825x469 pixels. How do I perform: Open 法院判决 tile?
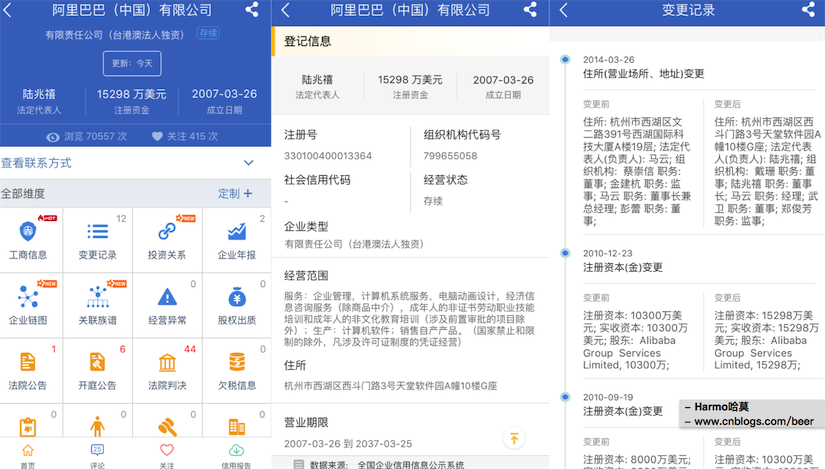pyautogui.click(x=167, y=371)
